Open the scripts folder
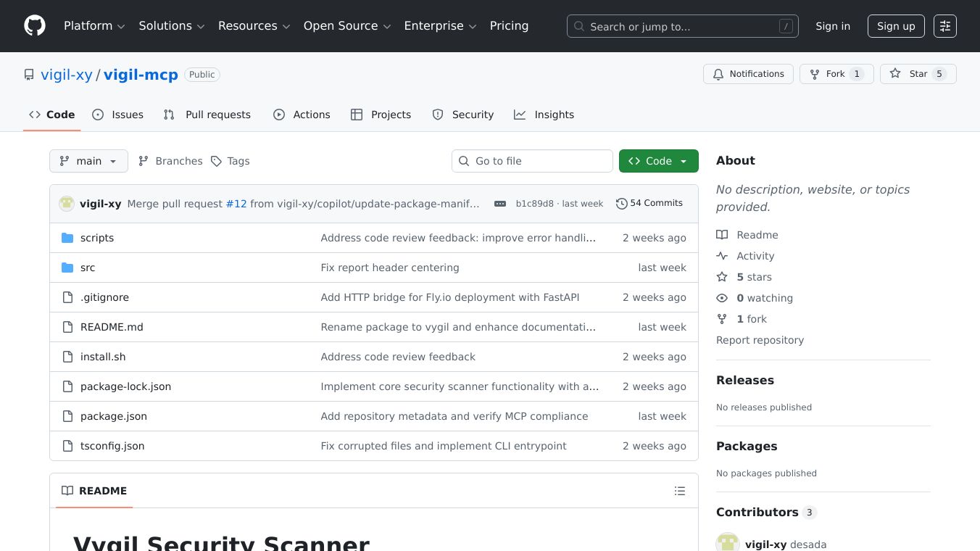The image size is (980, 551). click(x=97, y=238)
